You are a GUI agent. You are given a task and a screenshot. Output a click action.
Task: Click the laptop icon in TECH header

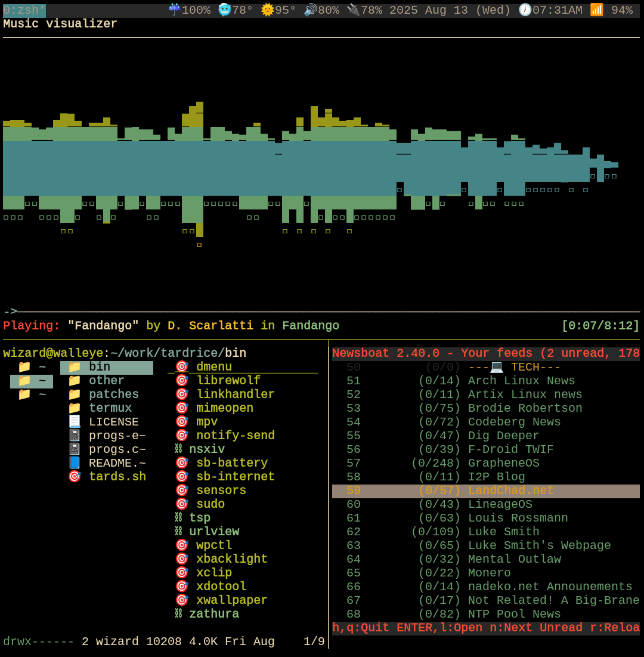(496, 367)
